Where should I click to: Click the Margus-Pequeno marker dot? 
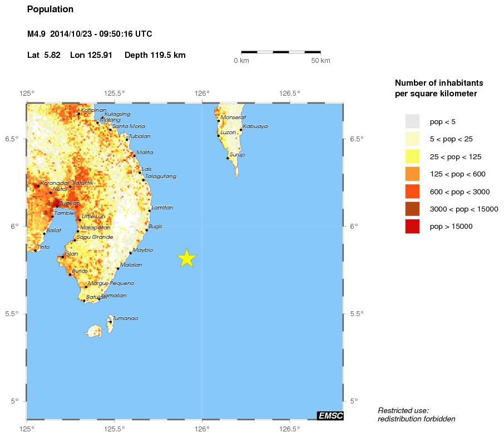[86, 287]
